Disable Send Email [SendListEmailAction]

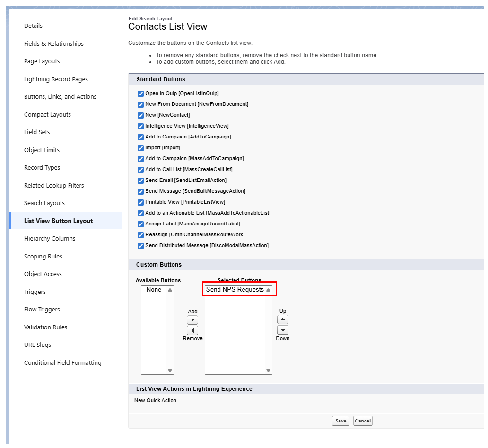pos(140,180)
